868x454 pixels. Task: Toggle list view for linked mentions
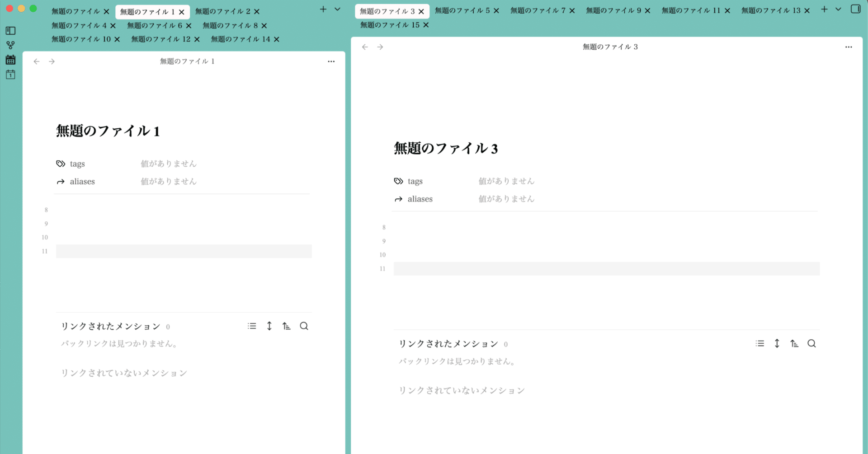[x=252, y=326]
